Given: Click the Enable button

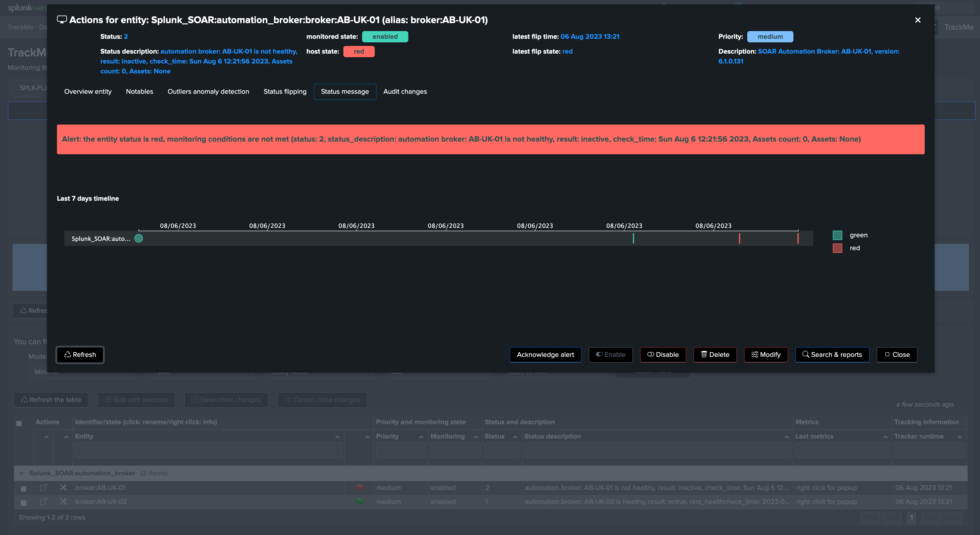Looking at the screenshot, I should [611, 355].
